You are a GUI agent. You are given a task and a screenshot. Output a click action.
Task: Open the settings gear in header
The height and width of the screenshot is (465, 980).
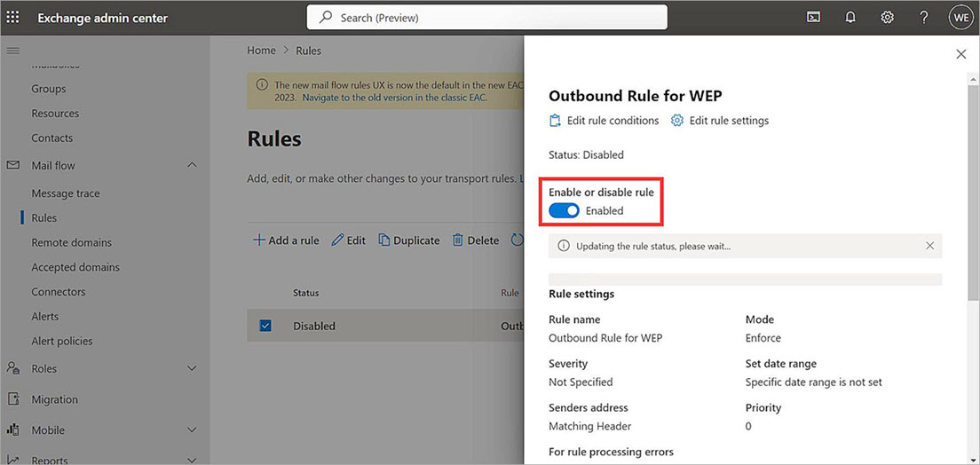point(887,18)
